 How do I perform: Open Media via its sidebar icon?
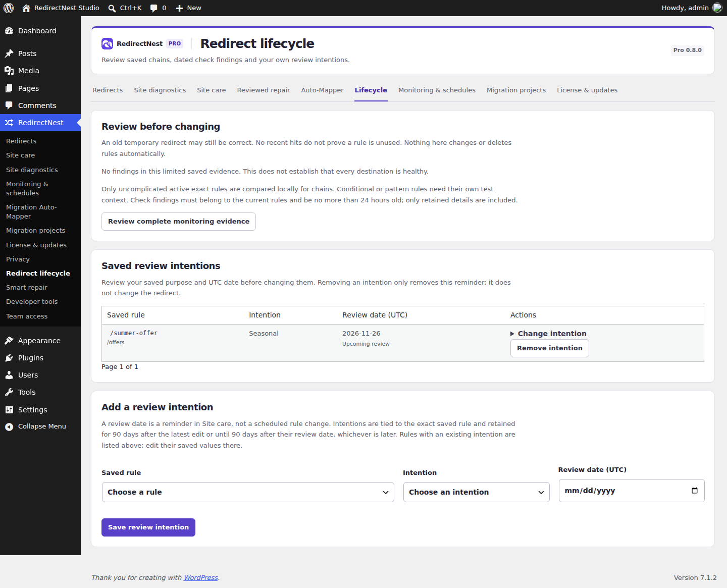click(x=9, y=71)
